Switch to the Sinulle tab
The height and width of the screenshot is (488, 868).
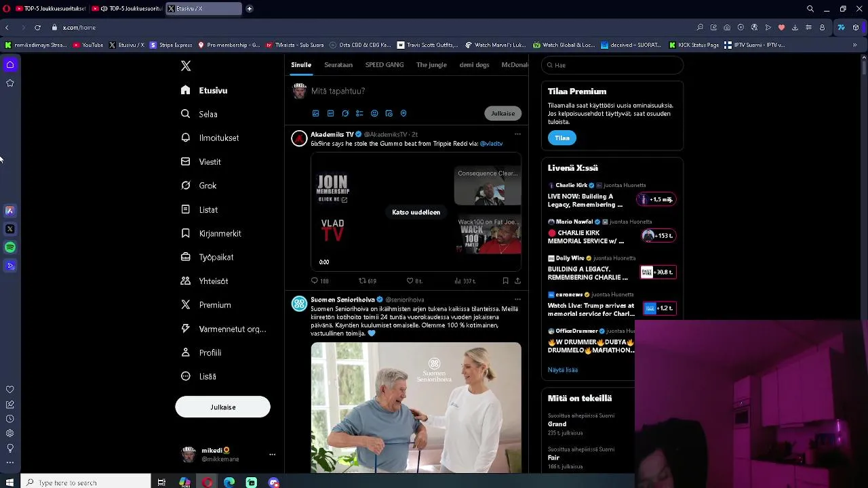tap(301, 65)
